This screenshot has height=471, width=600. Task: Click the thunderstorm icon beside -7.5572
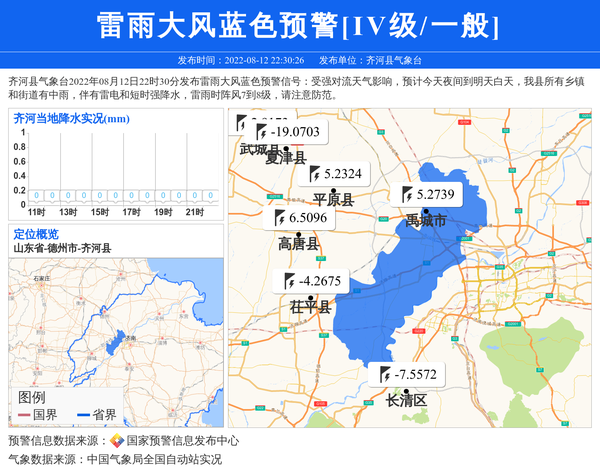387,375
